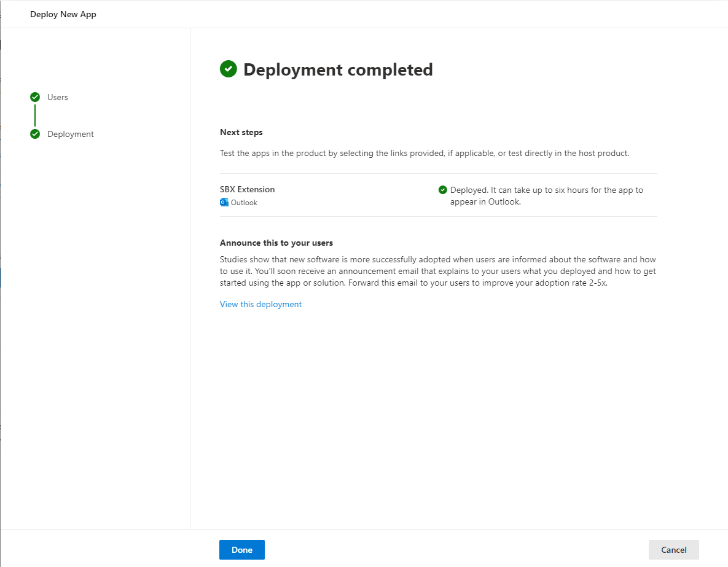
Task: Click the Next steps heading
Action: click(241, 132)
